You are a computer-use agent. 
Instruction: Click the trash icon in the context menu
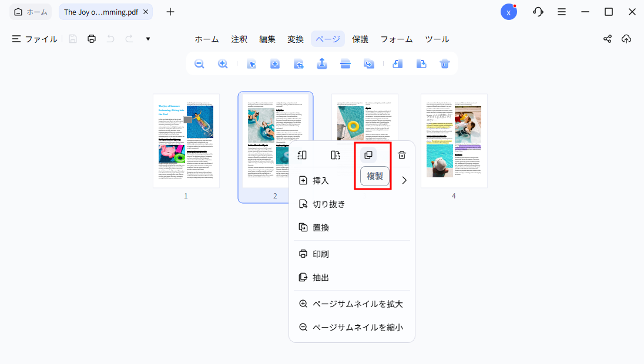pyautogui.click(x=402, y=154)
